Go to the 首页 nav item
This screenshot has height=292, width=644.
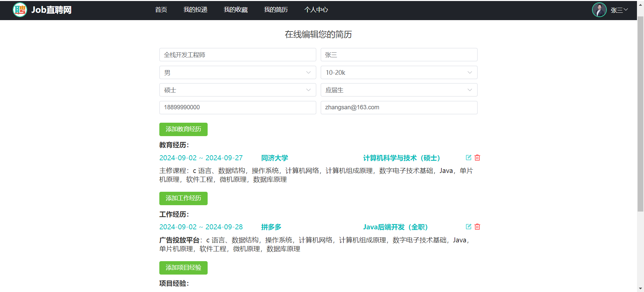[161, 10]
